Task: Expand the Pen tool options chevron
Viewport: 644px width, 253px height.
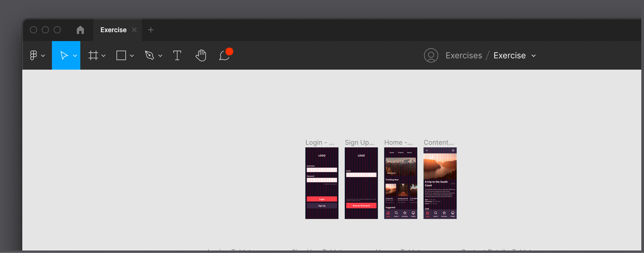Action: point(160,56)
